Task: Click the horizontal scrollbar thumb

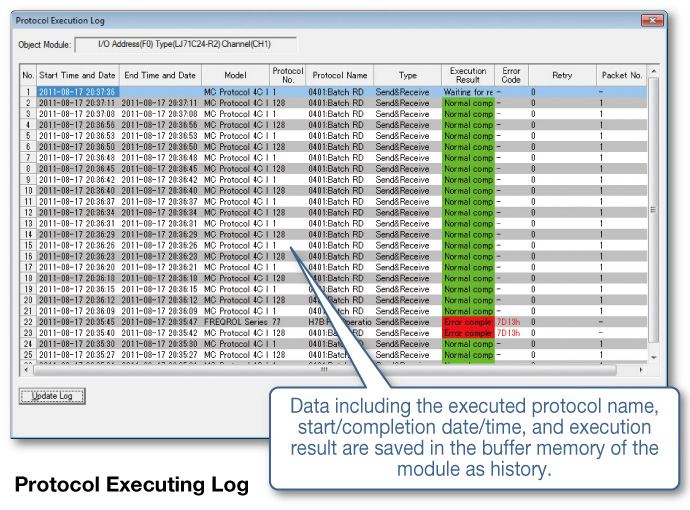Action: (x=325, y=370)
